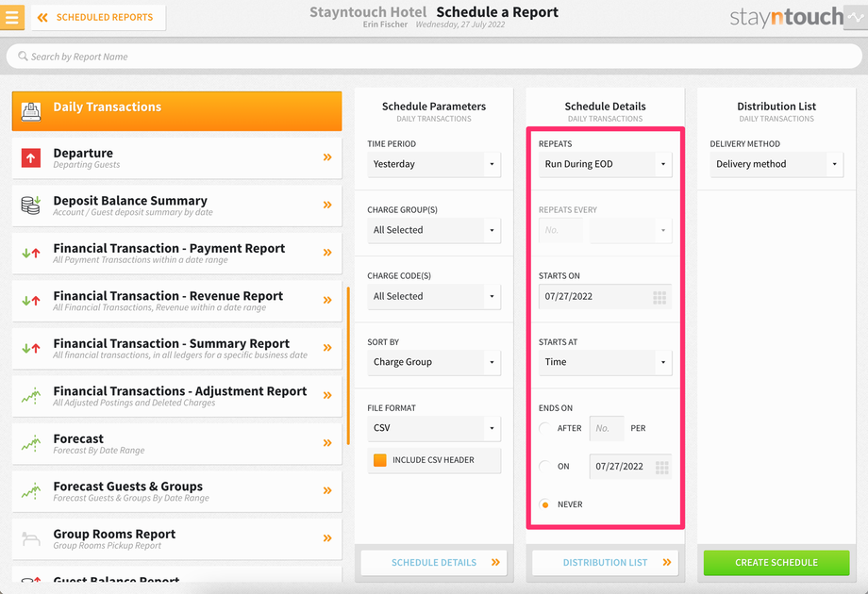Select the Ends On After radio

click(545, 428)
